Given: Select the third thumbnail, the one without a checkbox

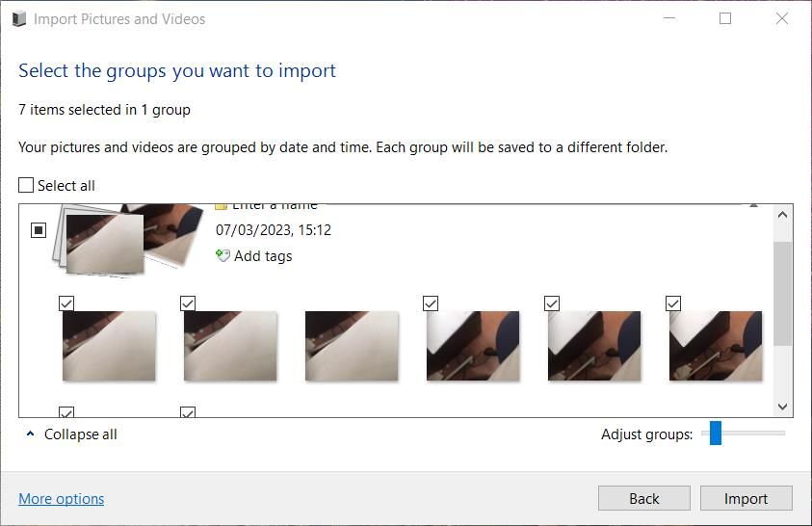Looking at the screenshot, I should pyautogui.click(x=352, y=346).
